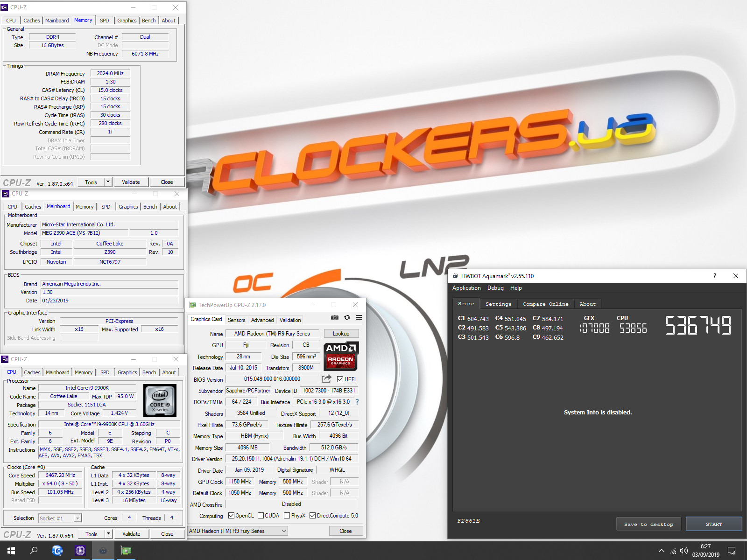The width and height of the screenshot is (747, 560).
Task: Open the Validation tab in GPU-Z
Action: coord(290,320)
